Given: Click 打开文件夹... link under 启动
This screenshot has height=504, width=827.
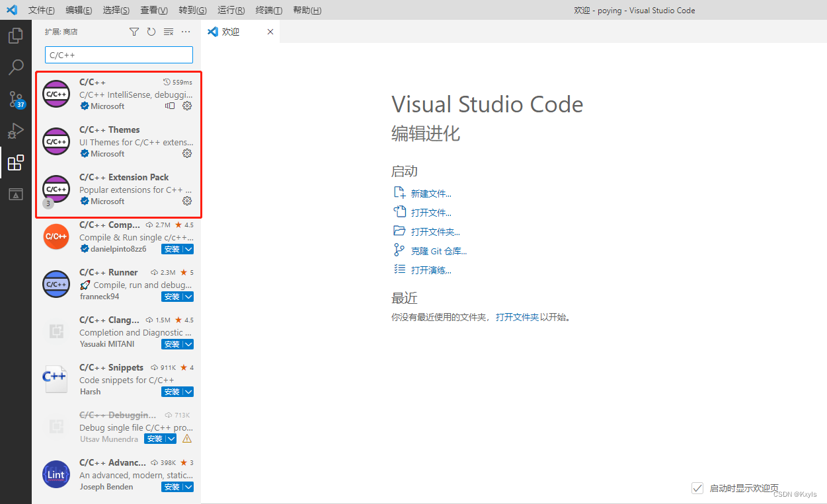Looking at the screenshot, I should pyautogui.click(x=436, y=232).
